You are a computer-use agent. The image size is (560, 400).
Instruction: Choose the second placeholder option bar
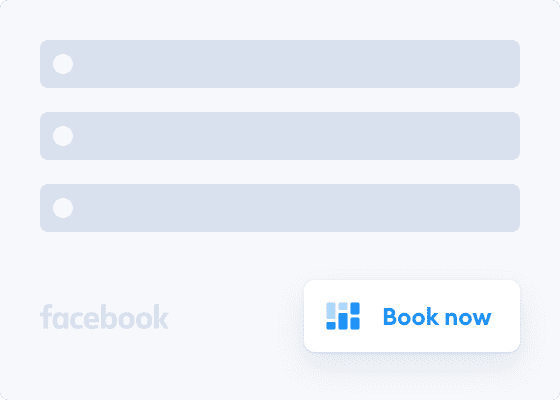click(x=280, y=136)
